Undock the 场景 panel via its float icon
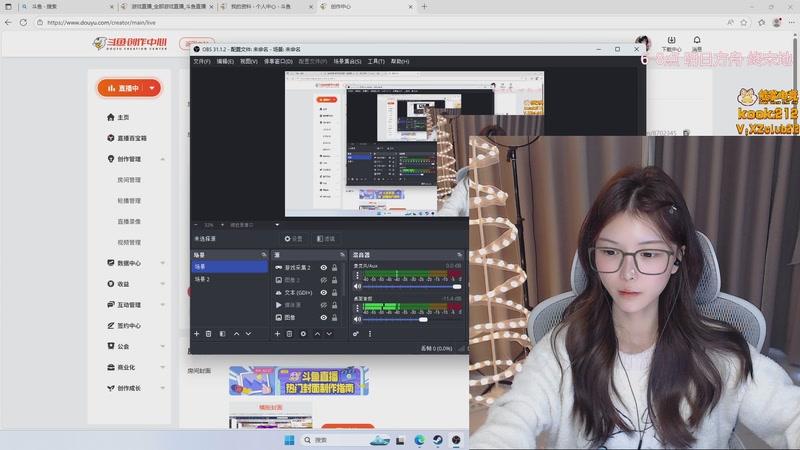 (264, 255)
